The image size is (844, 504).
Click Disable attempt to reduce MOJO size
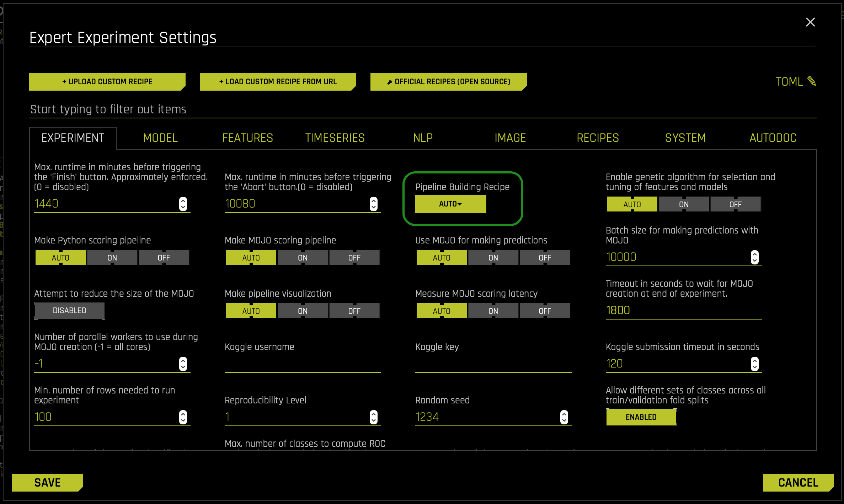pyautogui.click(x=69, y=311)
